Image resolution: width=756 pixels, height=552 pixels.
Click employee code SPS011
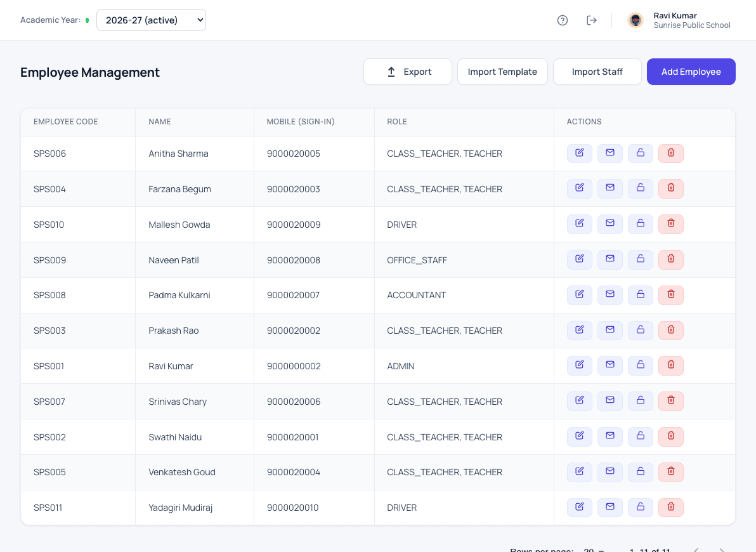click(x=48, y=508)
